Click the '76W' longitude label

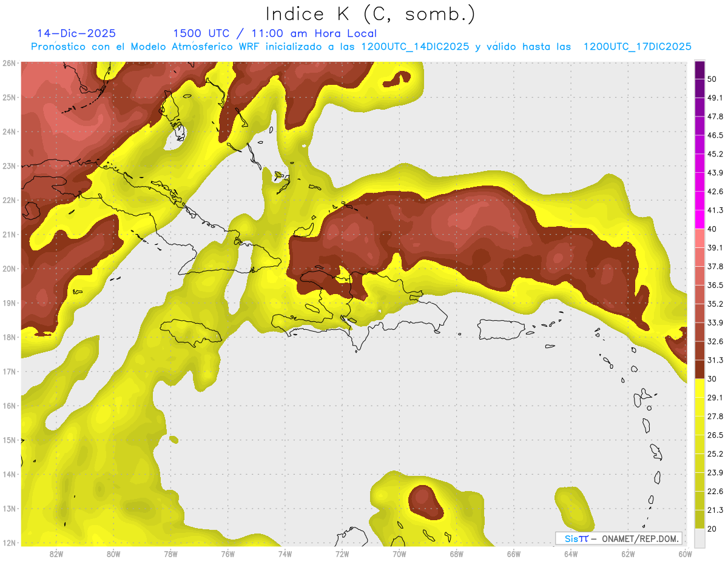227,554
